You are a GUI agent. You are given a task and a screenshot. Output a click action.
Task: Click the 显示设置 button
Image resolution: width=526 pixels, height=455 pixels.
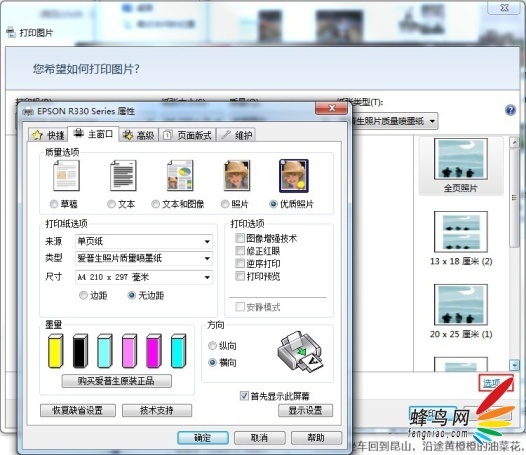305,410
